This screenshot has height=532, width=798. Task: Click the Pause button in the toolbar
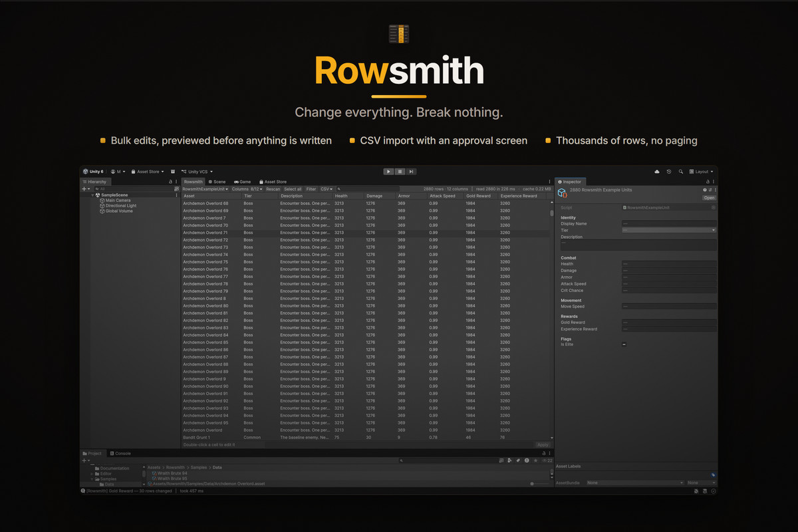400,172
